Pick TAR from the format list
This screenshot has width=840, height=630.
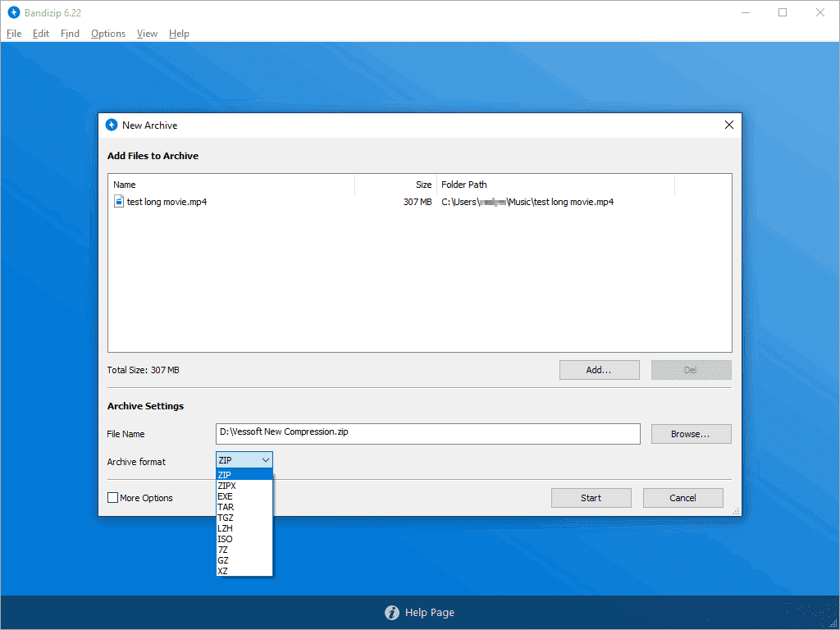244,507
